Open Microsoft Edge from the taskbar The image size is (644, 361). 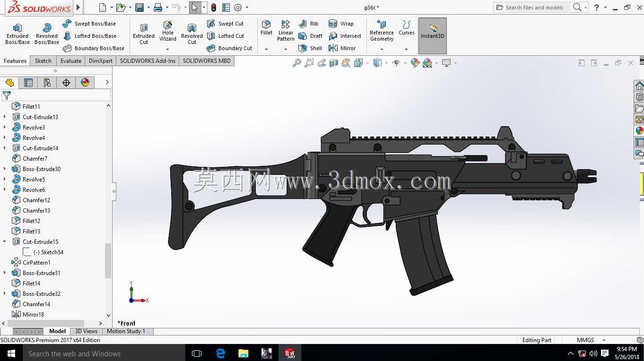pos(220,353)
